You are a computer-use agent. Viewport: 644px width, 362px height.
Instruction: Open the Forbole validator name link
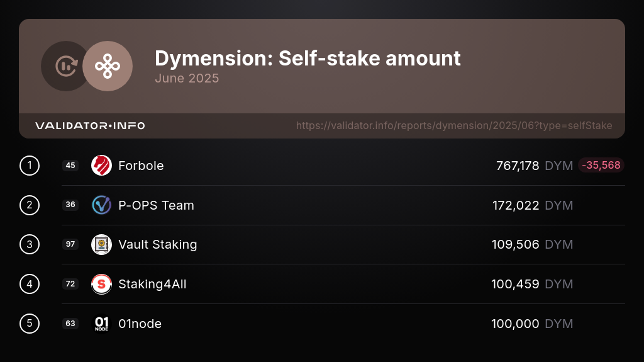point(141,166)
